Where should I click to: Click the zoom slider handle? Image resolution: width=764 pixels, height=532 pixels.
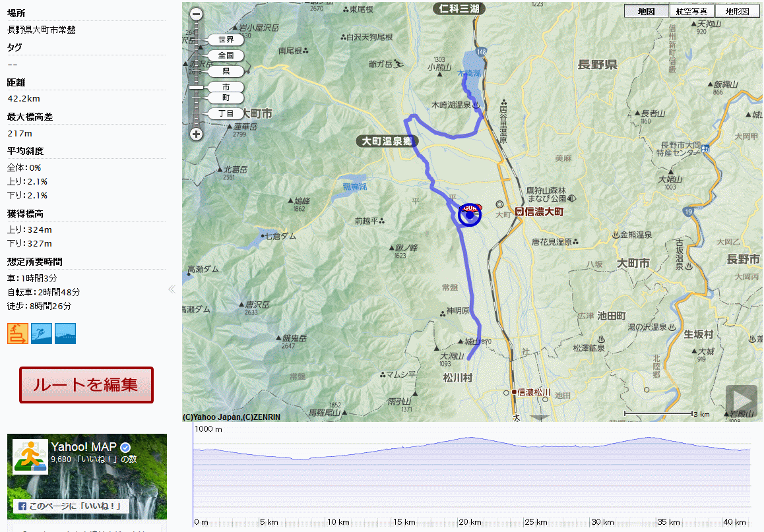point(197,87)
